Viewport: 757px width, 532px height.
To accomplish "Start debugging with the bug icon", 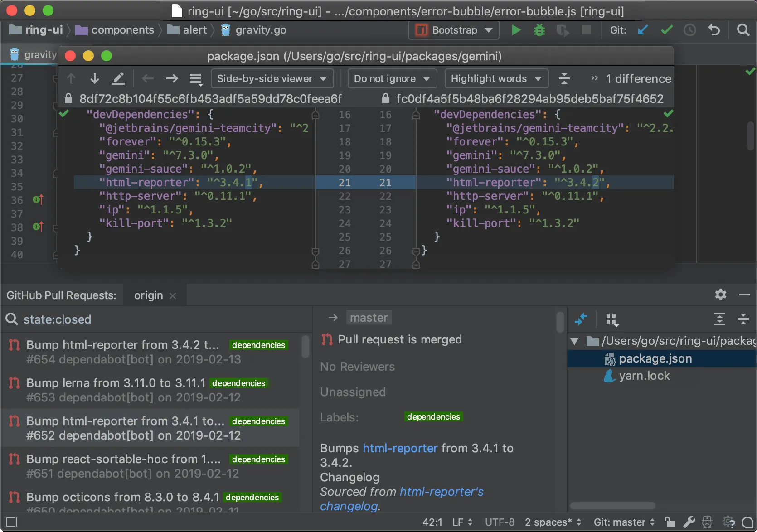I will [539, 30].
